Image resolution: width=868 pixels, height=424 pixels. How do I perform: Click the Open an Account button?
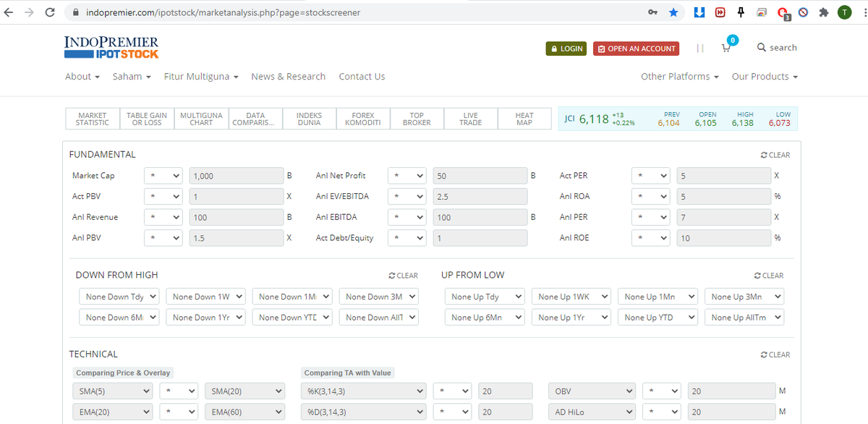tap(636, 48)
